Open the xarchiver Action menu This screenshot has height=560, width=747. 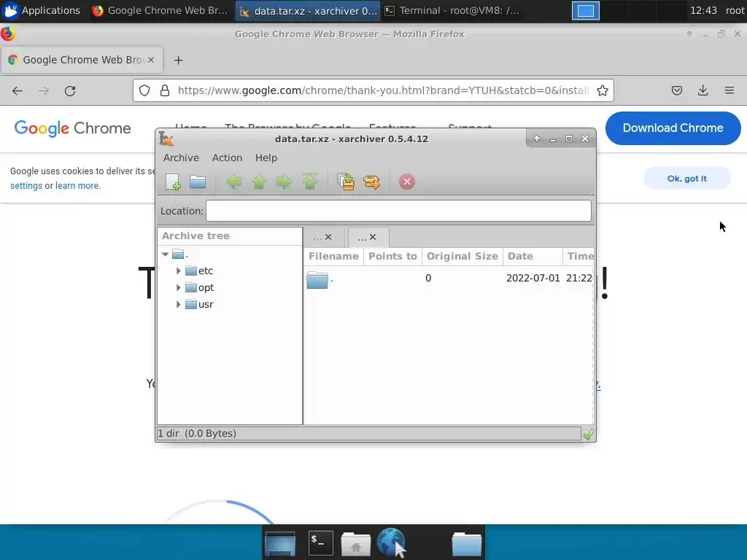tap(228, 157)
